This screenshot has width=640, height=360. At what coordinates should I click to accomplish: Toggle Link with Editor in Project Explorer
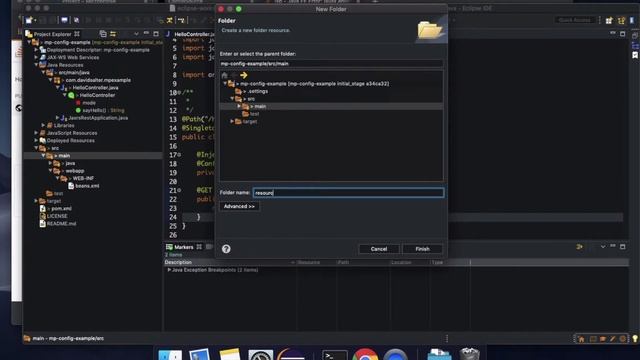click(113, 34)
